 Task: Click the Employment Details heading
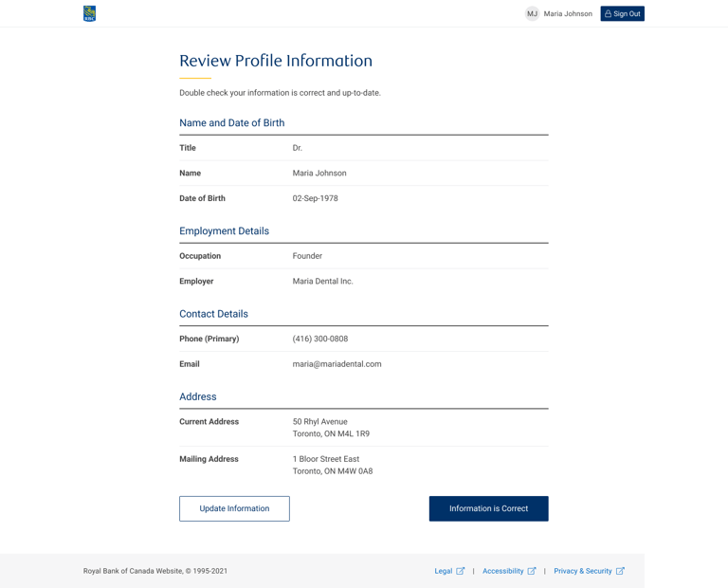click(x=225, y=230)
